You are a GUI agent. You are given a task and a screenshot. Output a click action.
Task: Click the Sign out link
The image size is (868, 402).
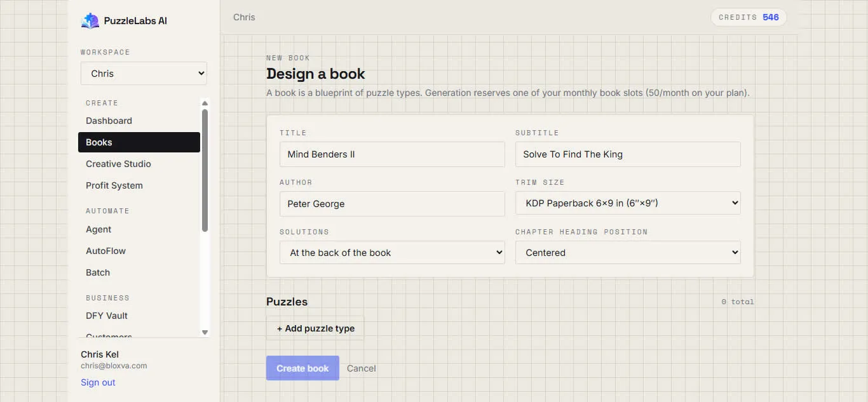pyautogui.click(x=98, y=382)
